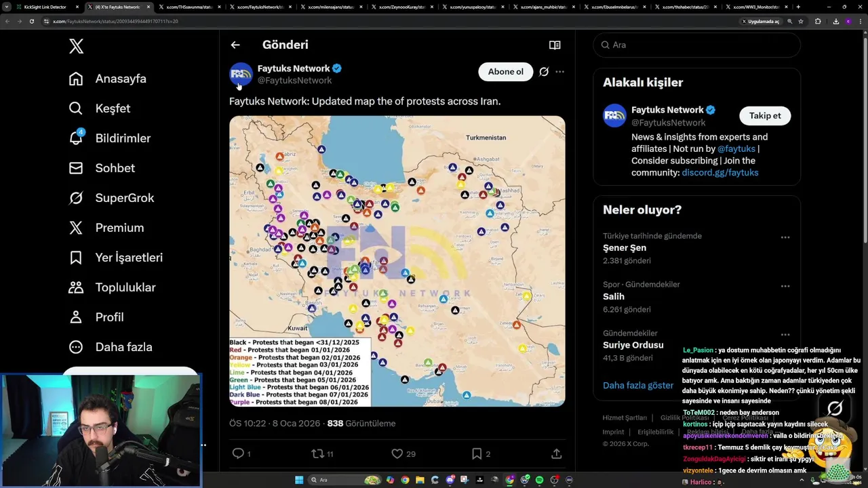This screenshot has width=868, height=488.
Task: Click the X logo home icon
Action: coord(76,46)
